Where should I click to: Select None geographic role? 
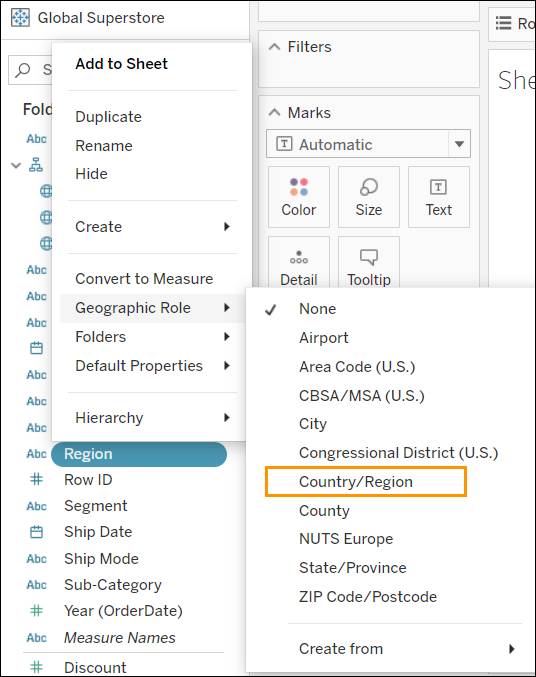pos(317,309)
